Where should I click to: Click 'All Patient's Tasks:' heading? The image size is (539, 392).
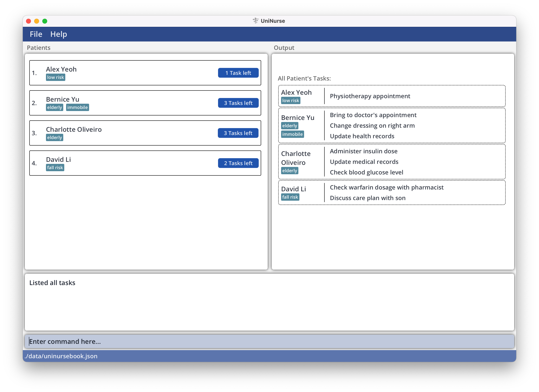coord(304,78)
